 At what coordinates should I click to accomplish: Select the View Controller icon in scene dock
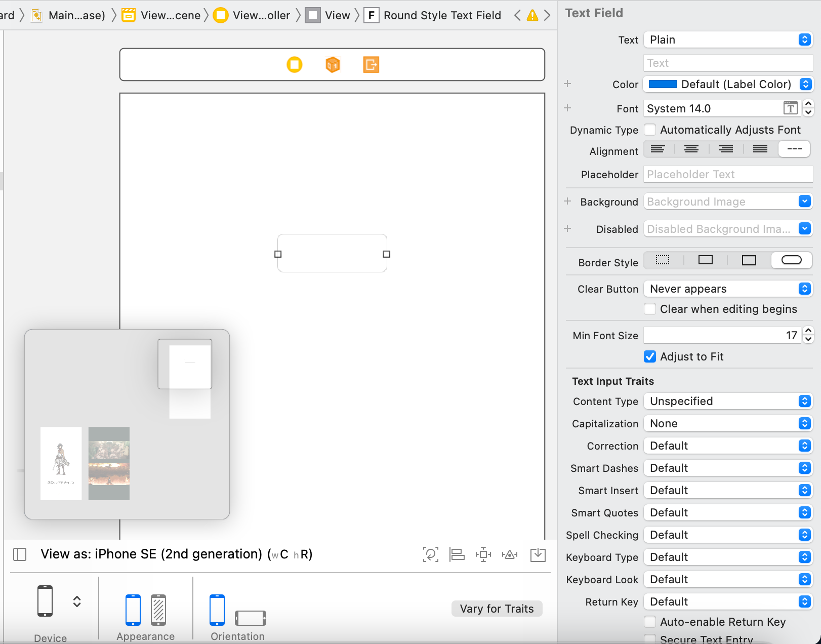(295, 65)
